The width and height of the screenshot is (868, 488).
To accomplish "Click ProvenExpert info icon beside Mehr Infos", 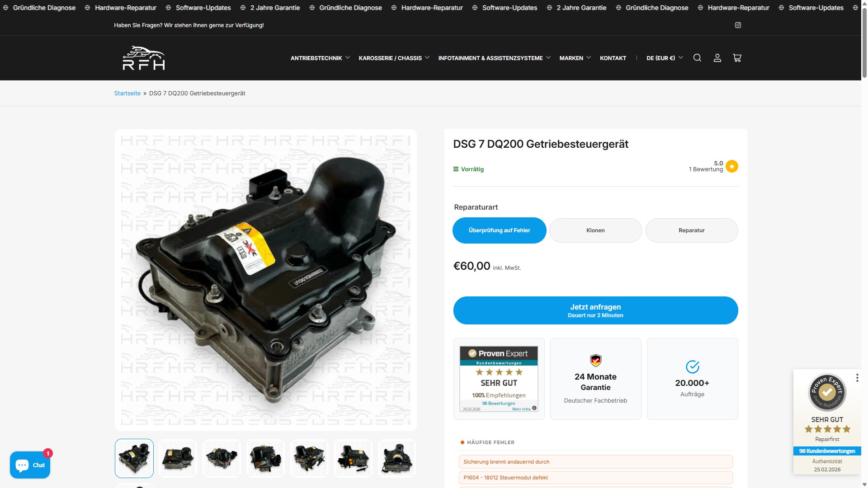I will click(534, 408).
